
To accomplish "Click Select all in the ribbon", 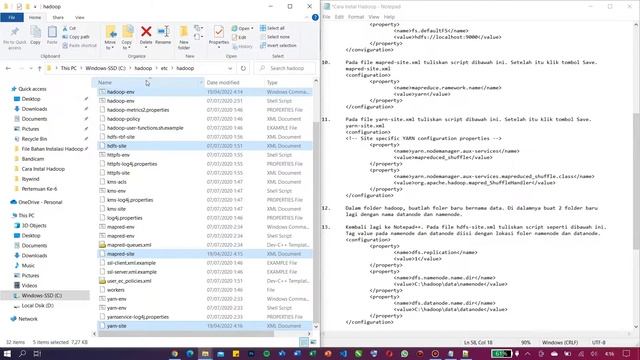I will [x=272, y=28].
